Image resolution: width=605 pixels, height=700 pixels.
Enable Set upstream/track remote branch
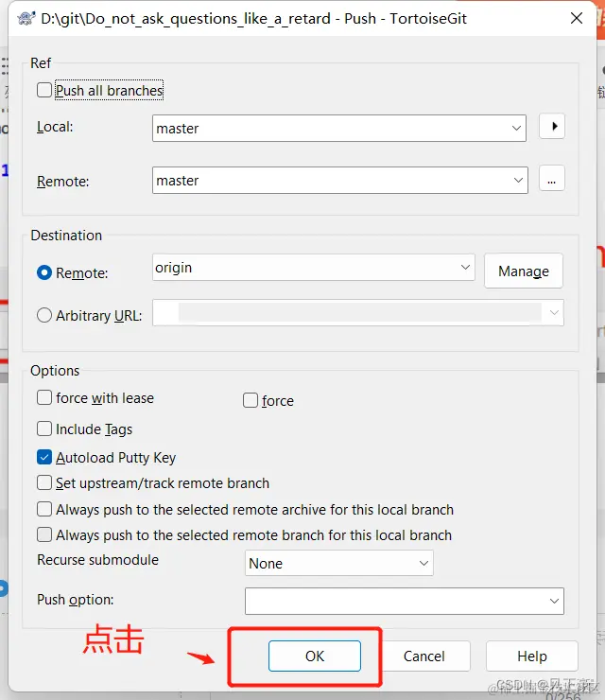click(44, 482)
